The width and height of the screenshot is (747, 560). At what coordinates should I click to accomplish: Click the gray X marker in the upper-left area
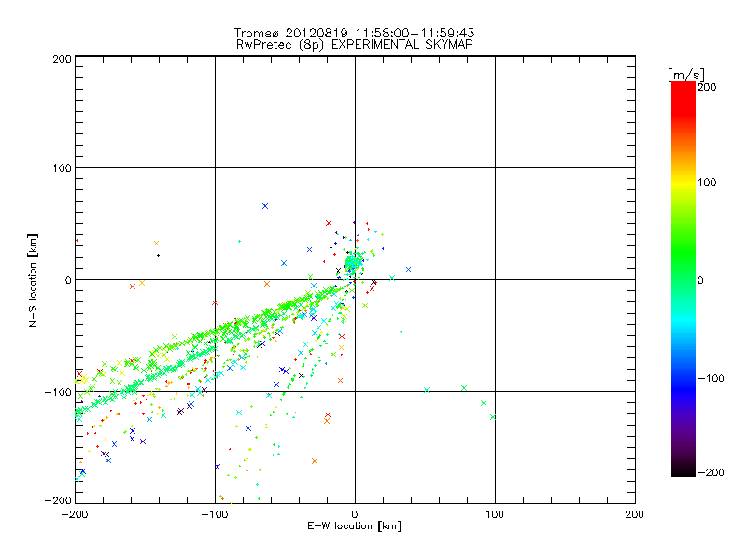(x=157, y=244)
